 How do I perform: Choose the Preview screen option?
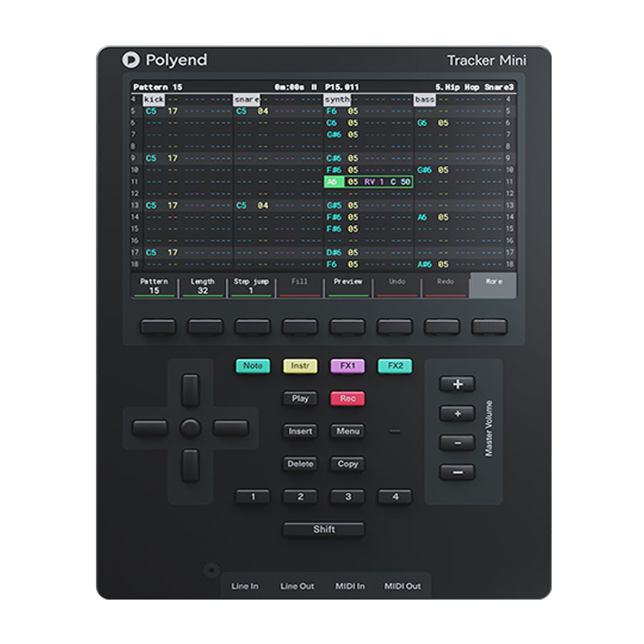pos(348,286)
